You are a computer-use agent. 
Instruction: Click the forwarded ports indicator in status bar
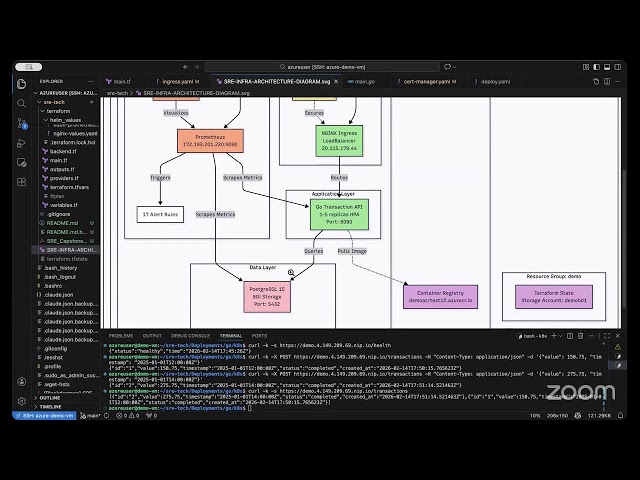(151, 416)
